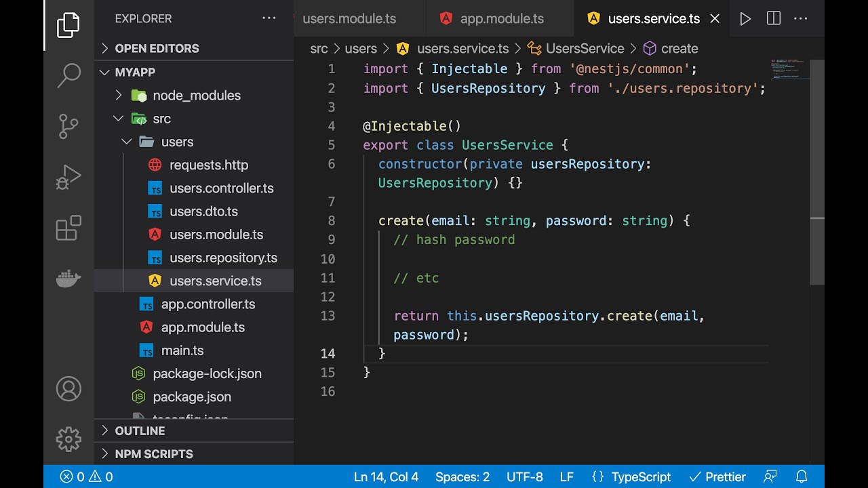Click the Prettier status bar button
The image size is (868, 488).
point(717,476)
